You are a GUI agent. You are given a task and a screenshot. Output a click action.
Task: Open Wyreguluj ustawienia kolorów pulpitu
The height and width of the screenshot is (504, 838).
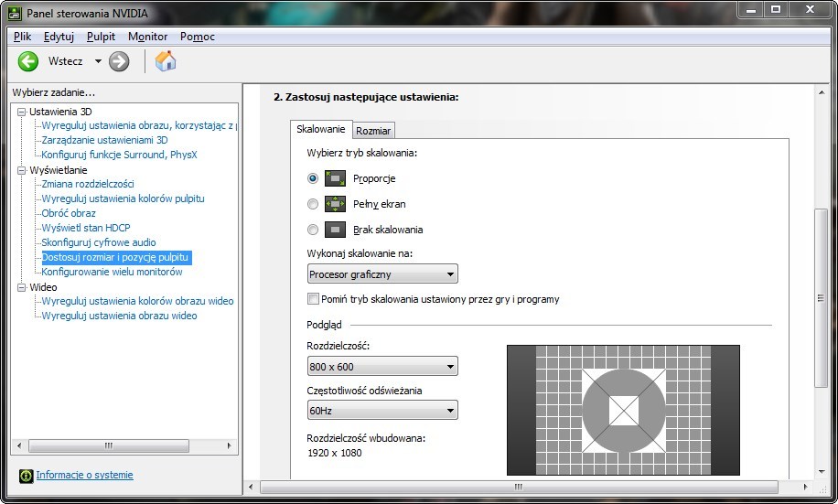[123, 198]
